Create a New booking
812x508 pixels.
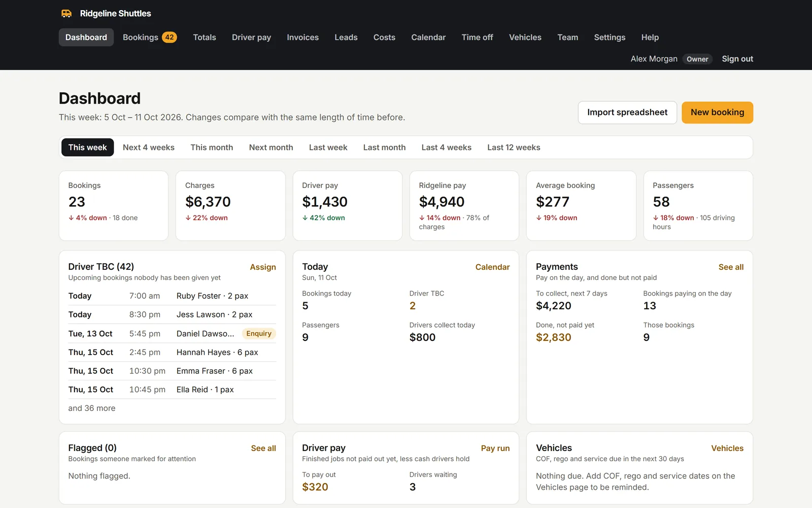coord(717,112)
